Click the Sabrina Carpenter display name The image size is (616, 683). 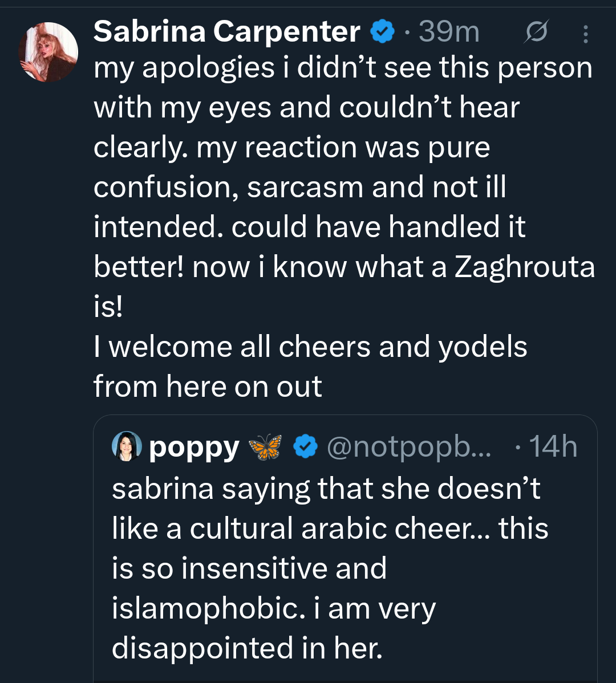point(227,31)
